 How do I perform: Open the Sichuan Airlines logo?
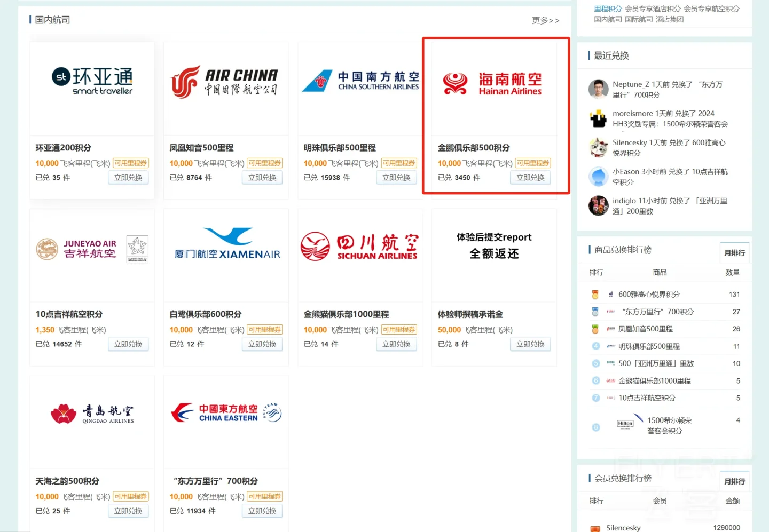359,247
